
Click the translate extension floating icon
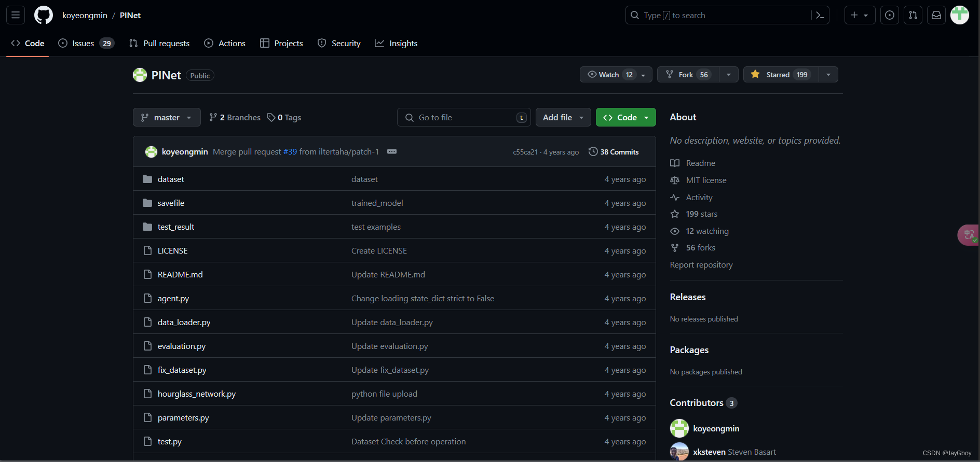coord(969,235)
